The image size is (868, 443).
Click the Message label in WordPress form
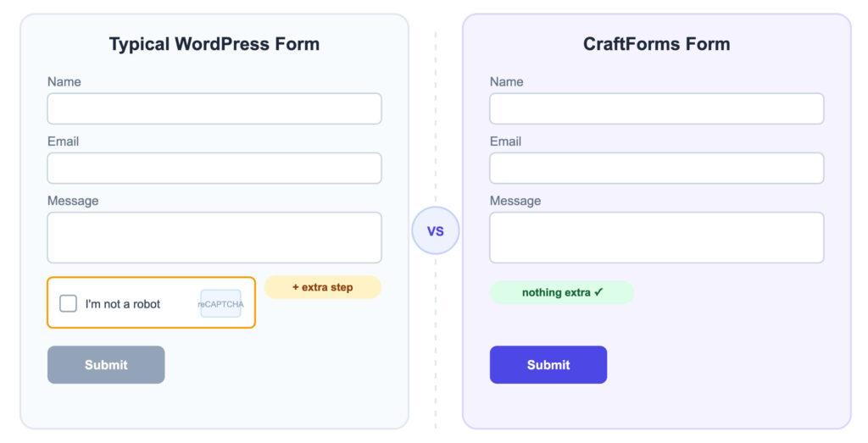point(73,201)
